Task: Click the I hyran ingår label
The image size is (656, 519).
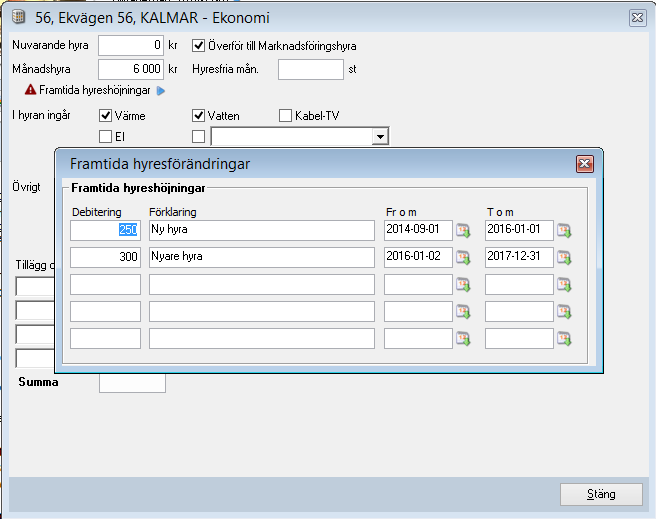Action: point(41,115)
